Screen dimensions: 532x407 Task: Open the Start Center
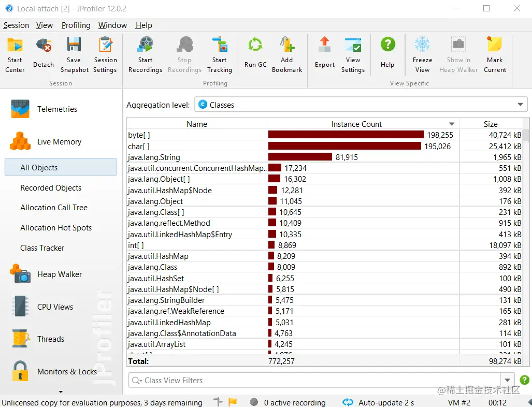[x=15, y=54]
